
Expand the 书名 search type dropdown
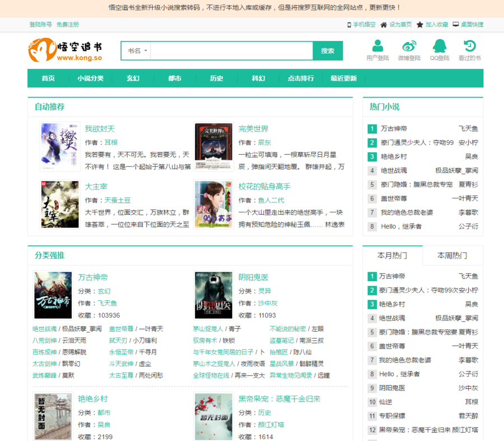(137, 51)
